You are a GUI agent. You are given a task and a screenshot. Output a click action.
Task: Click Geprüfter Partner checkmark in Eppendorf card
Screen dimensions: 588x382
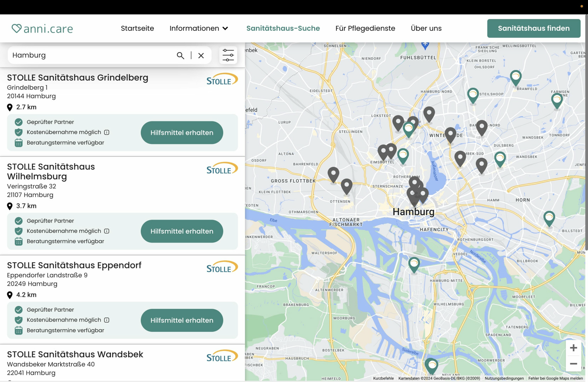click(x=19, y=309)
